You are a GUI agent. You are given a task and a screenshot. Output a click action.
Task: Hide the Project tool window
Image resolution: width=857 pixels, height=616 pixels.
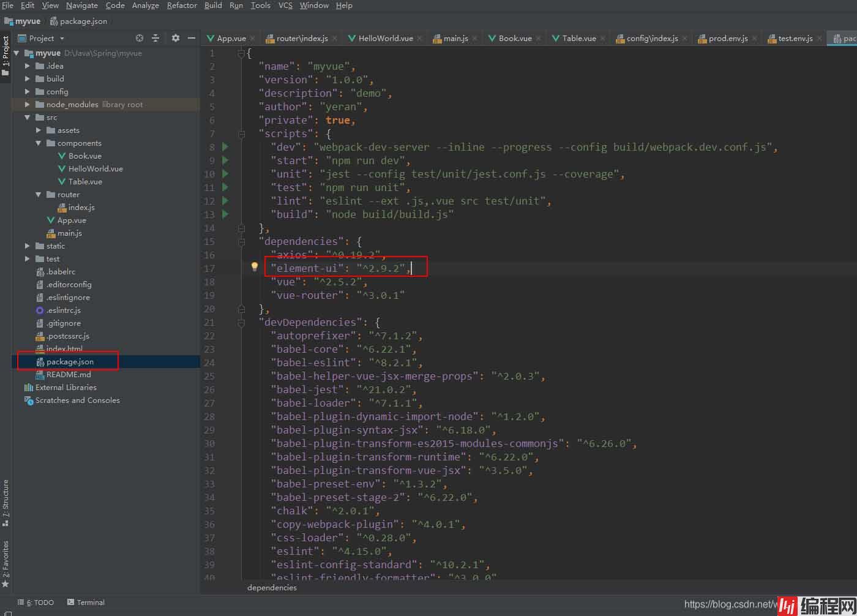[x=192, y=38]
